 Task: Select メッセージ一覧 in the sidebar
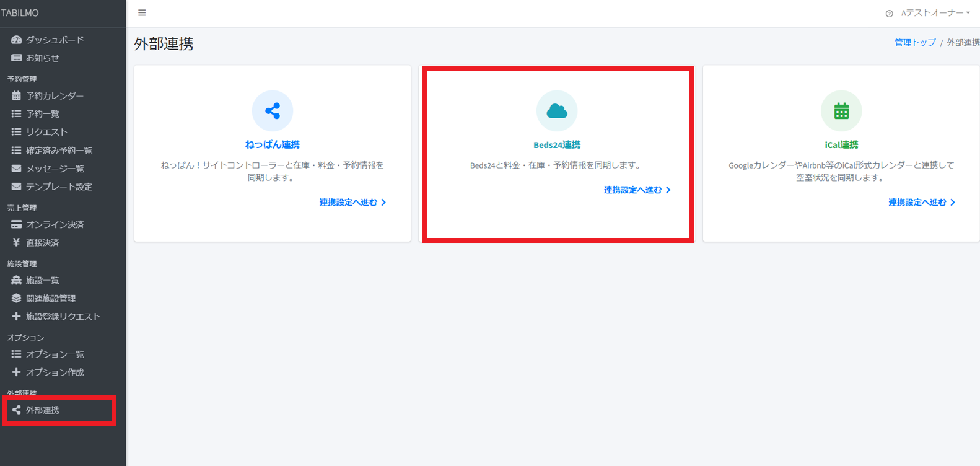[x=55, y=169]
